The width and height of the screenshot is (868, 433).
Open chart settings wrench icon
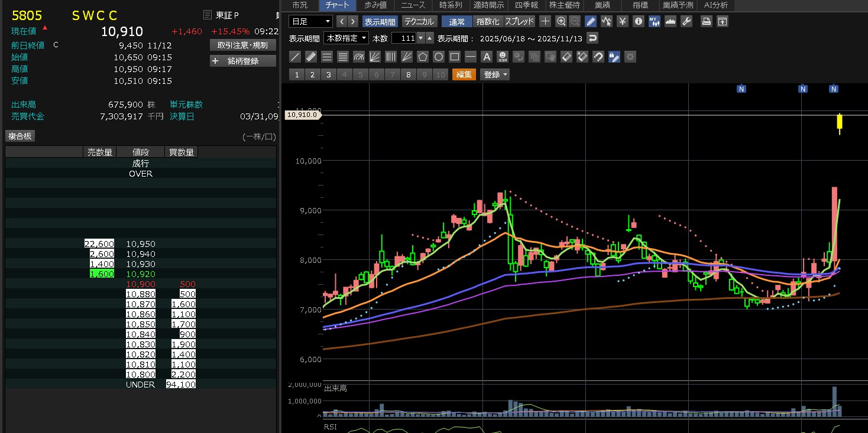pos(686,21)
